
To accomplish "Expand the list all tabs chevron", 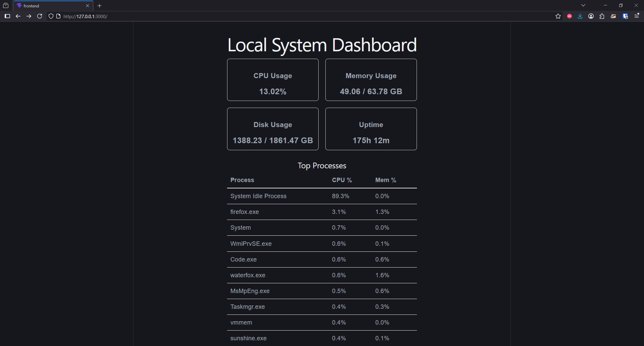I will coord(583,5).
